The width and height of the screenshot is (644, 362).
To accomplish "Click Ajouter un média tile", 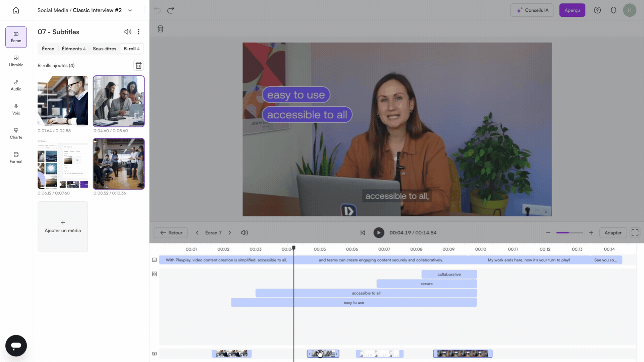I will click(63, 226).
